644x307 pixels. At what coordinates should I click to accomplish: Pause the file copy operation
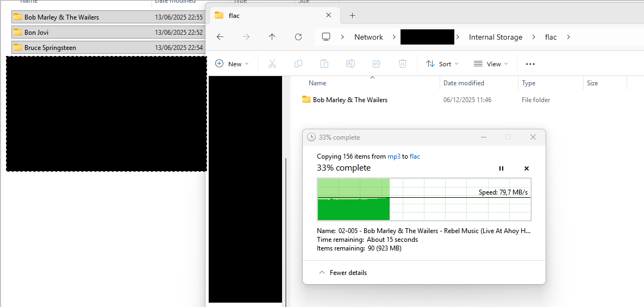click(x=501, y=168)
